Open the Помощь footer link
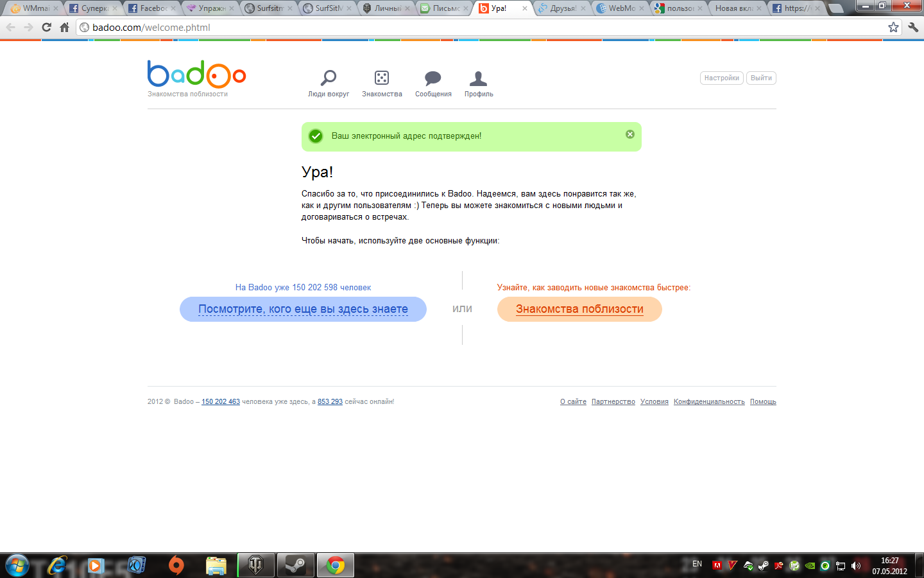 pyautogui.click(x=763, y=402)
